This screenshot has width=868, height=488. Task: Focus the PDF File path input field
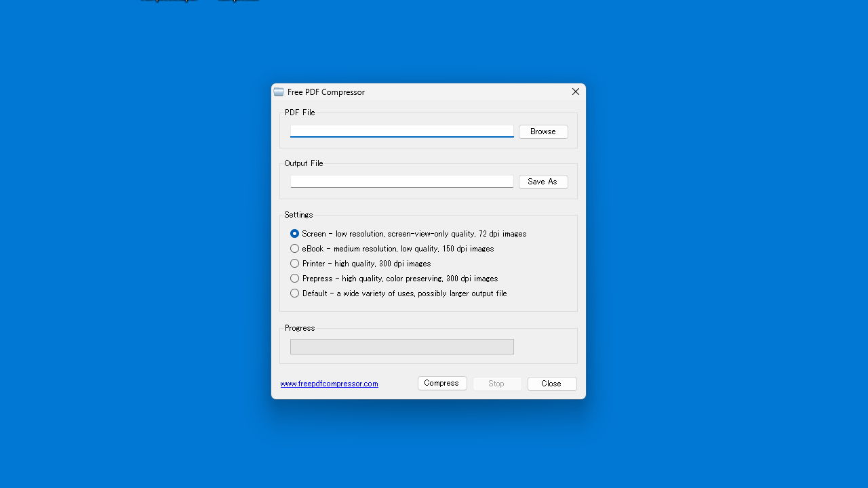[402, 131]
